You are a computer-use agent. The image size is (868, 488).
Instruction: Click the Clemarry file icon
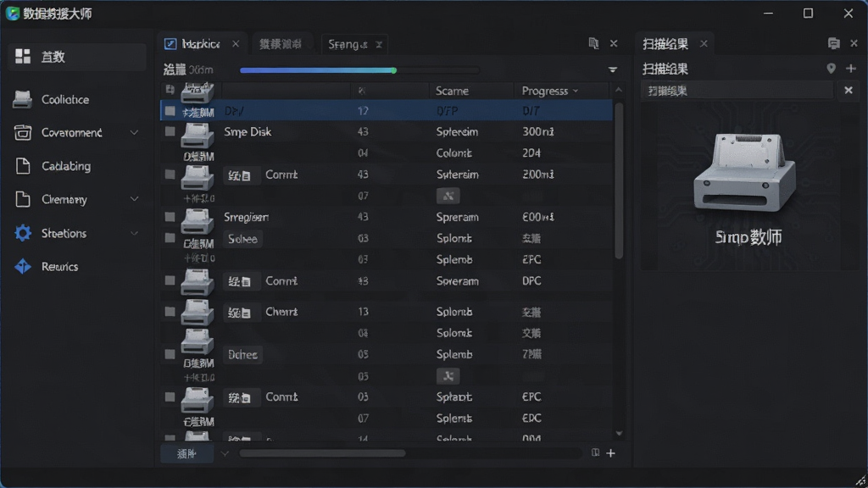tap(23, 199)
